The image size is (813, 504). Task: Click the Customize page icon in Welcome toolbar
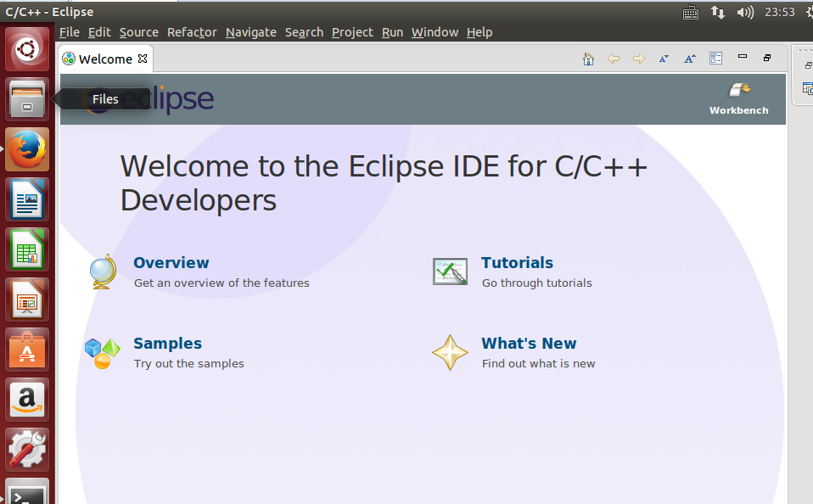pyautogui.click(x=715, y=58)
